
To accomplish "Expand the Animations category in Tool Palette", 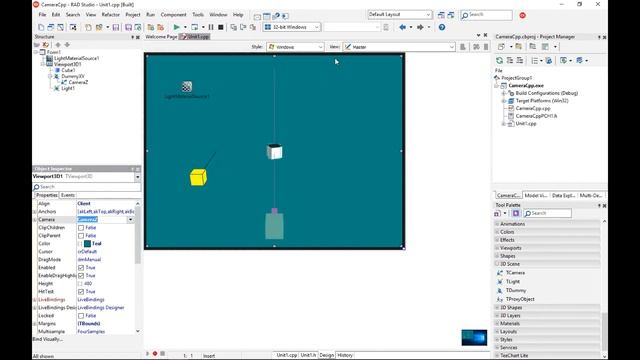I will pos(497,224).
